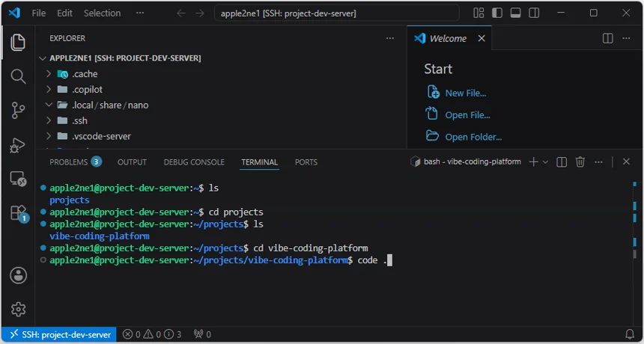The width and height of the screenshot is (644, 344).
Task: Create a new terminal with plus icon
Action: [533, 162]
